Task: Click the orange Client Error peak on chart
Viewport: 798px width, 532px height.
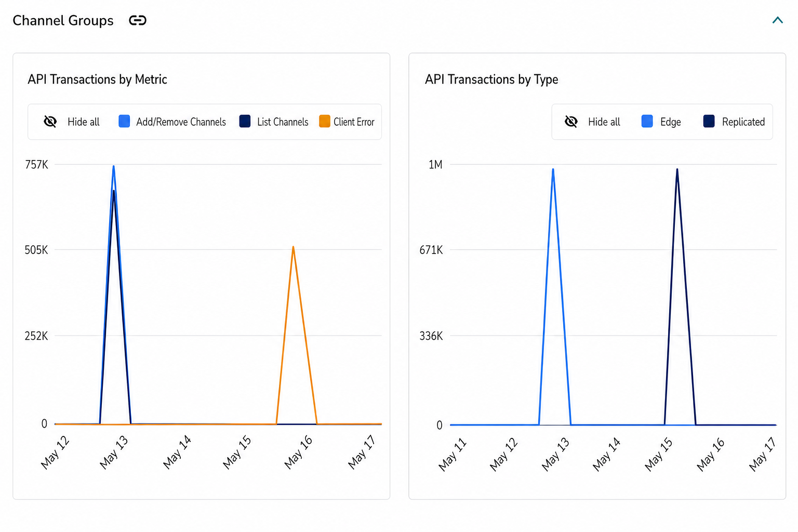Action: [294, 247]
